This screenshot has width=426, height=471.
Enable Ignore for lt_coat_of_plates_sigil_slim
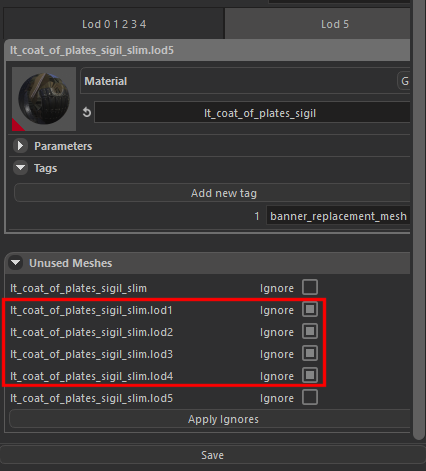coord(310,287)
